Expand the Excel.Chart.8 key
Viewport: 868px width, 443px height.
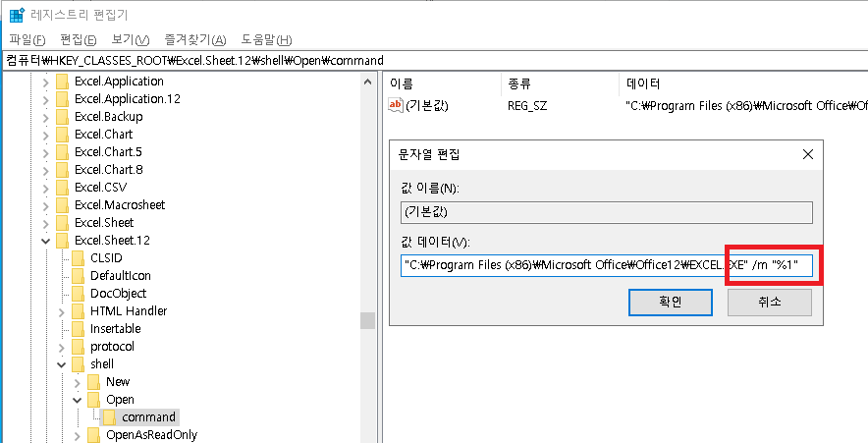point(46,170)
